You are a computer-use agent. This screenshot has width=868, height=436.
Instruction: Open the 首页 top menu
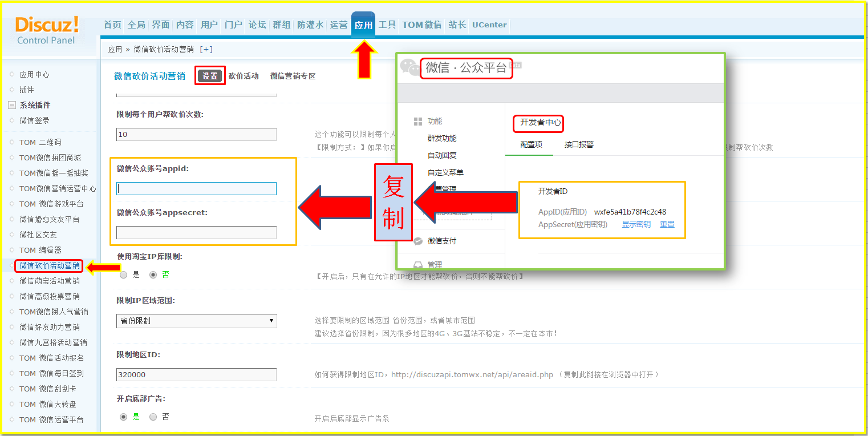coord(112,25)
